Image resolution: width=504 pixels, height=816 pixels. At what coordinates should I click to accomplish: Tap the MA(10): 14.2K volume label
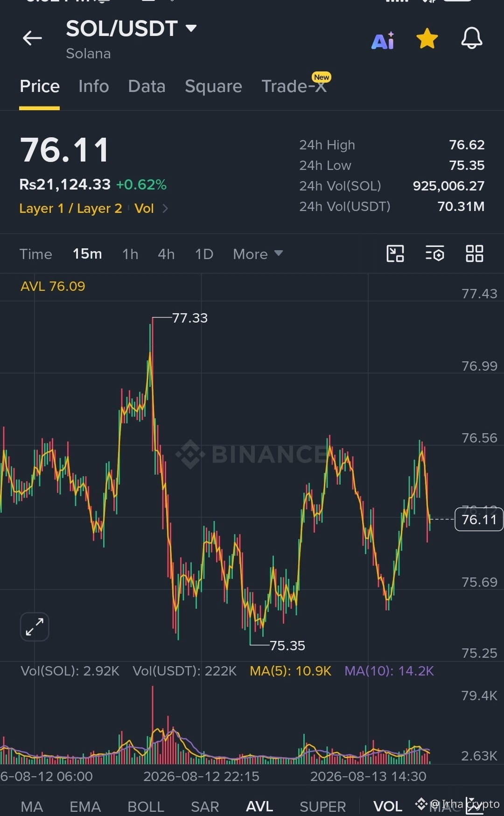(x=389, y=671)
